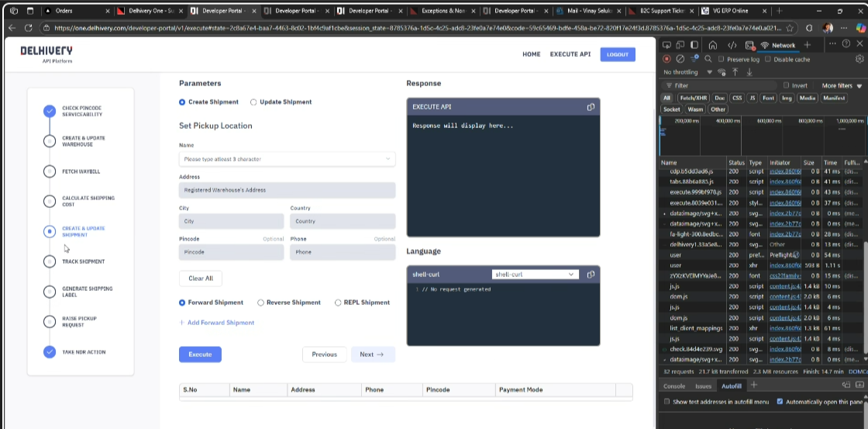
Task: Switch to the Console drawer tab
Action: (x=673, y=386)
